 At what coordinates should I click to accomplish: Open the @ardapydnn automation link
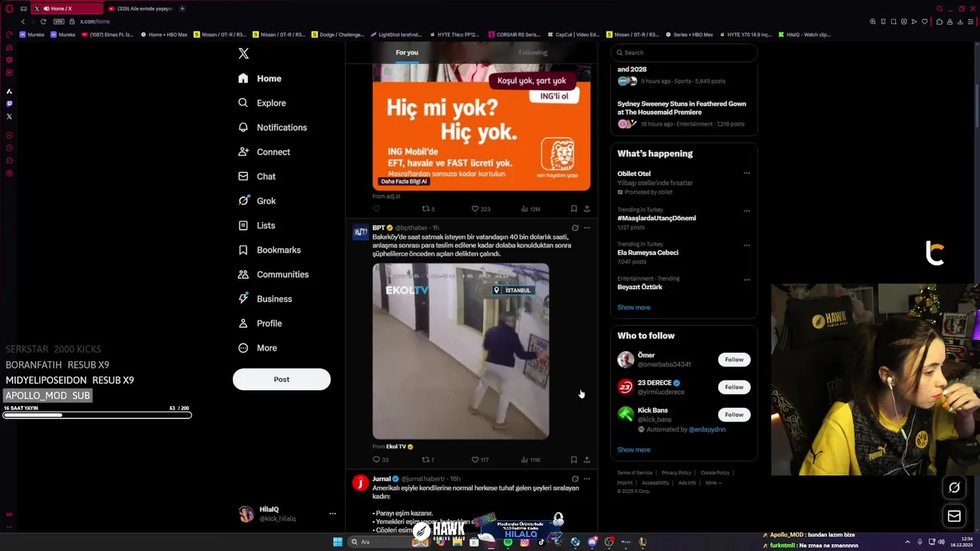(x=707, y=429)
